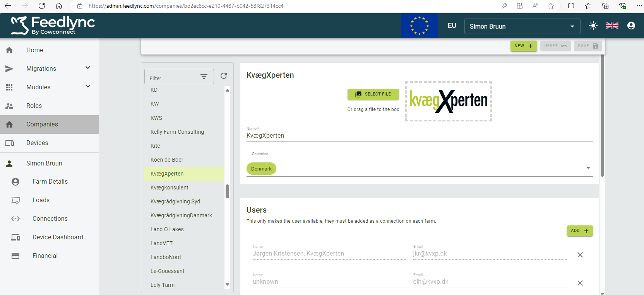Open Simon Bruun farm section
644x295 pixels.
(x=49, y=164)
